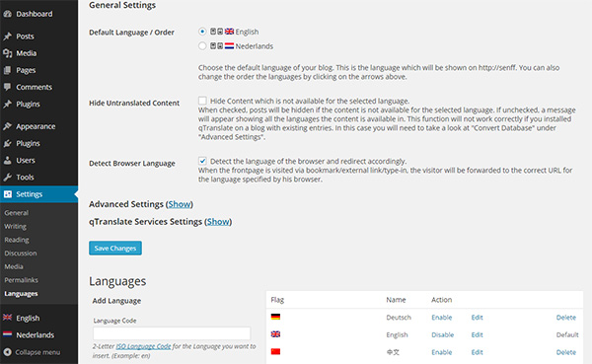The image size is (592, 364).
Task: Click the Language Code input field
Action: click(172, 333)
